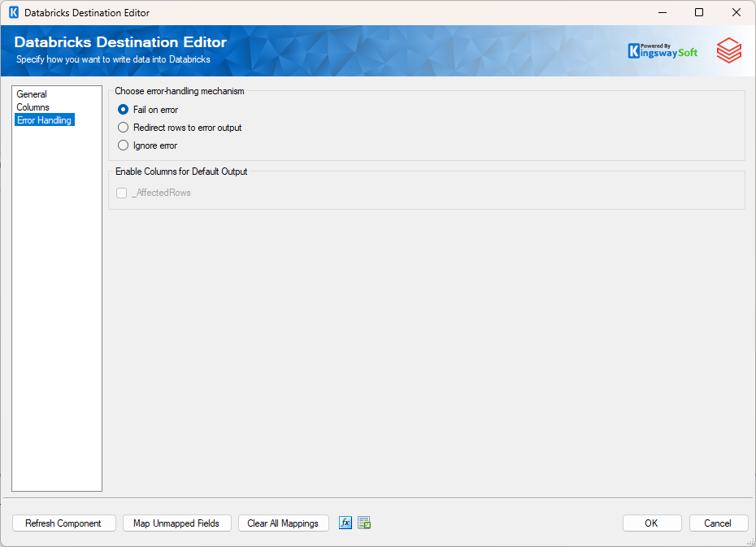756x547 pixels.
Task: Click the 'Choose error-handling mechanism' group label
Action: 180,91
